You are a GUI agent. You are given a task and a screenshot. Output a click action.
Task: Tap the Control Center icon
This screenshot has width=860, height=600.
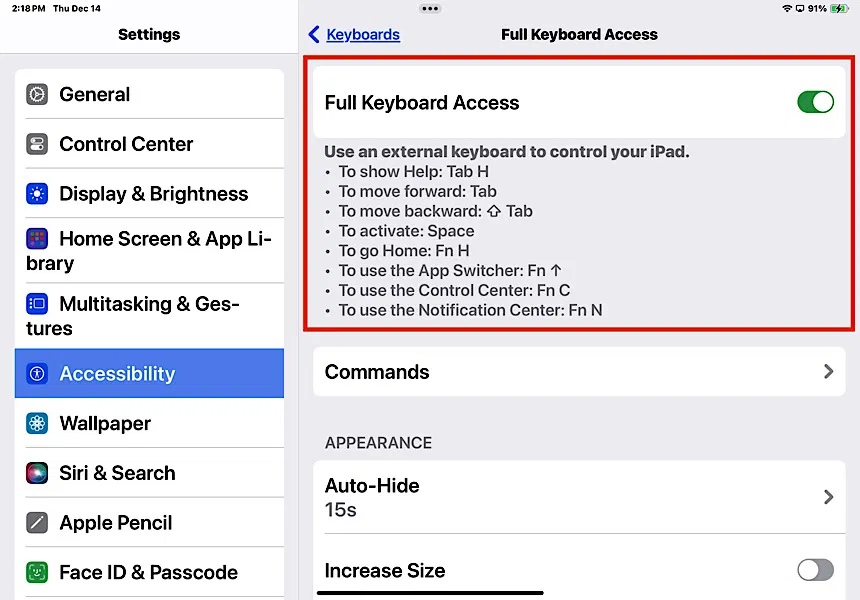pyautogui.click(x=37, y=144)
